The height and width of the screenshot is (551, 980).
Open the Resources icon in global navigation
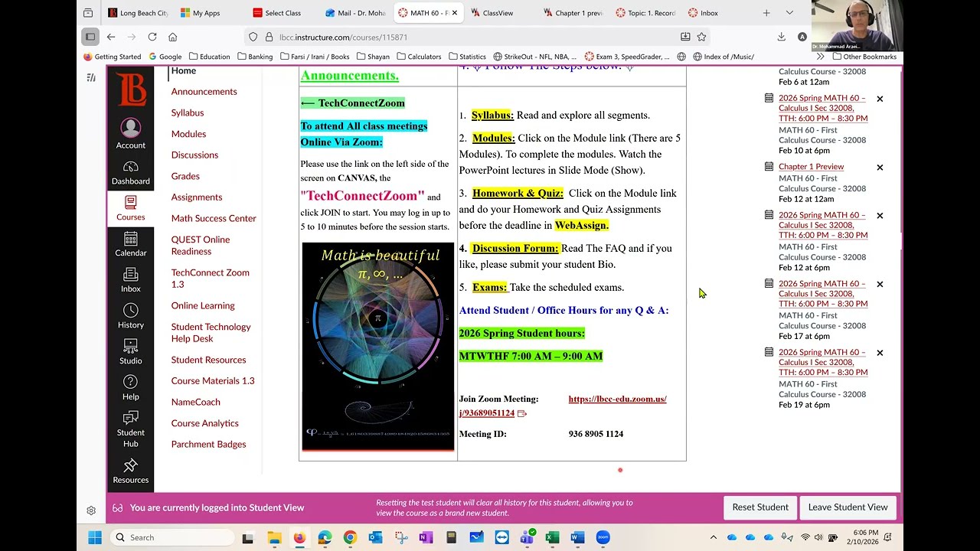(x=130, y=471)
